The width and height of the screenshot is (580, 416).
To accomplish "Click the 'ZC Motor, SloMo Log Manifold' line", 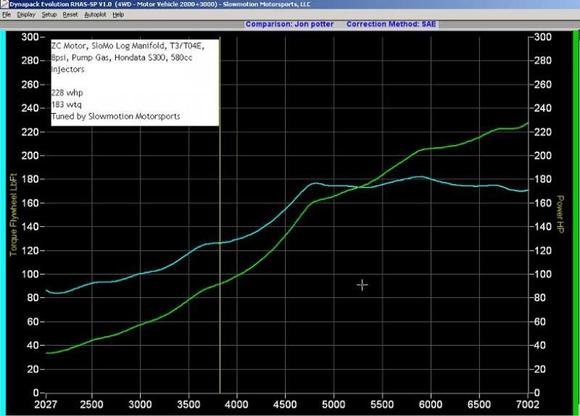I will click(128, 46).
